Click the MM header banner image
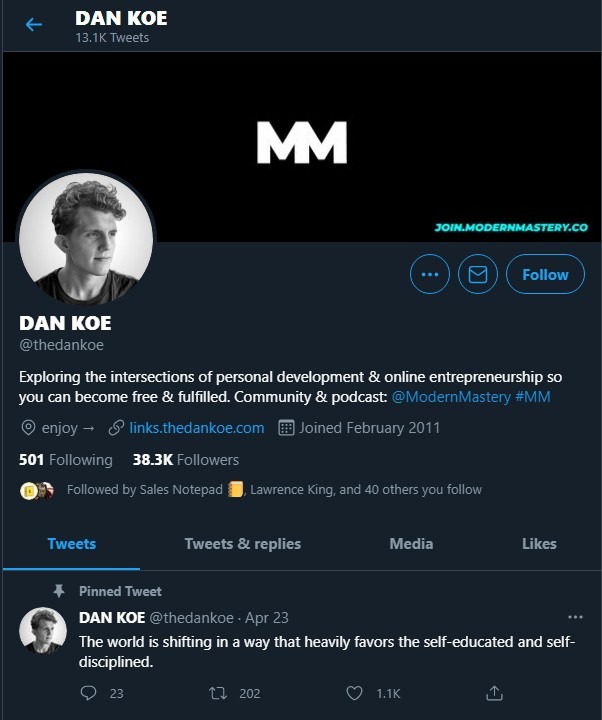This screenshot has height=720, width=602. [x=301, y=142]
